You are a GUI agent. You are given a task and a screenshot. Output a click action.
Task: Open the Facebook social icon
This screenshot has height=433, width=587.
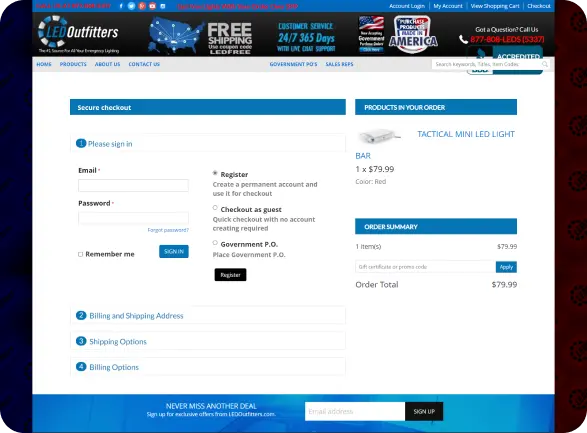[121, 6]
